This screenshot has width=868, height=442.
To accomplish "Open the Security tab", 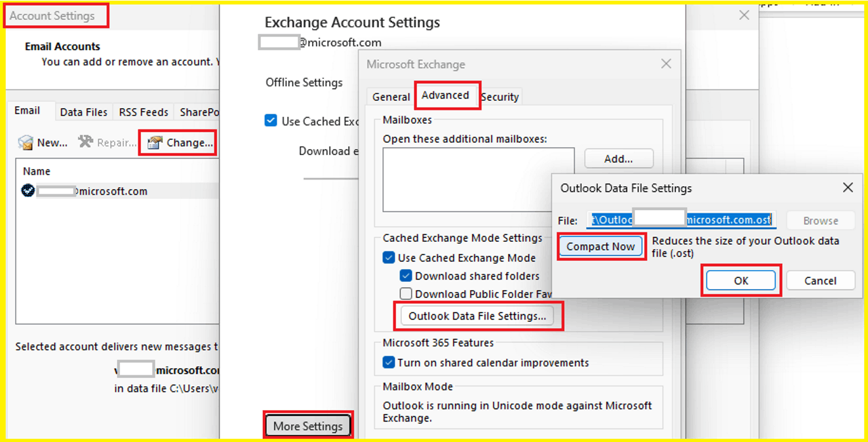I will click(x=500, y=96).
